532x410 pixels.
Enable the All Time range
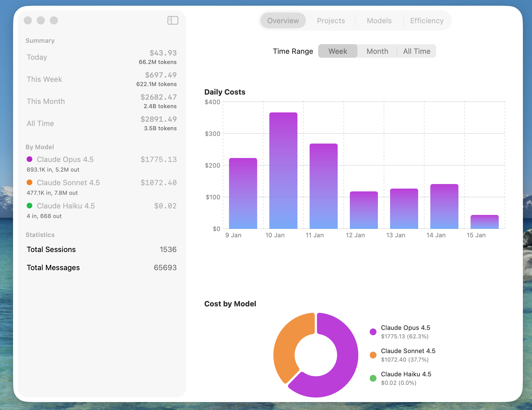(416, 51)
